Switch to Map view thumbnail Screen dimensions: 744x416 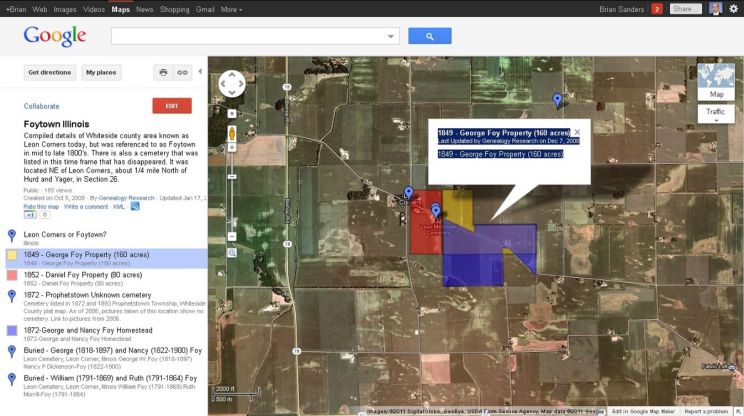pyautogui.click(x=716, y=82)
